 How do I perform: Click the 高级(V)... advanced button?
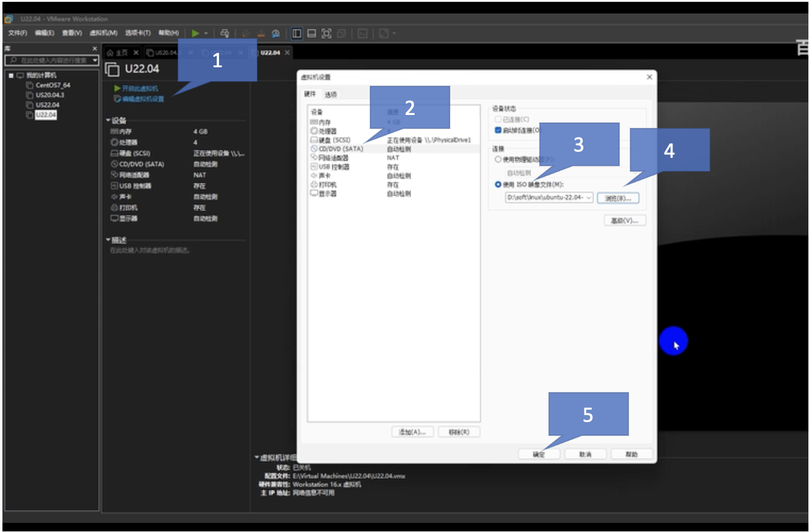625,221
